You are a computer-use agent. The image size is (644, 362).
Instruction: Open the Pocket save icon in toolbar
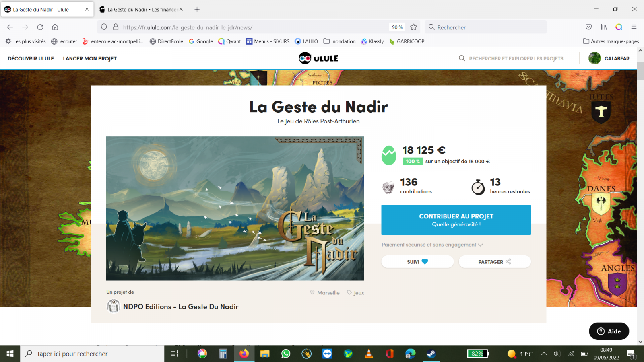(x=588, y=27)
